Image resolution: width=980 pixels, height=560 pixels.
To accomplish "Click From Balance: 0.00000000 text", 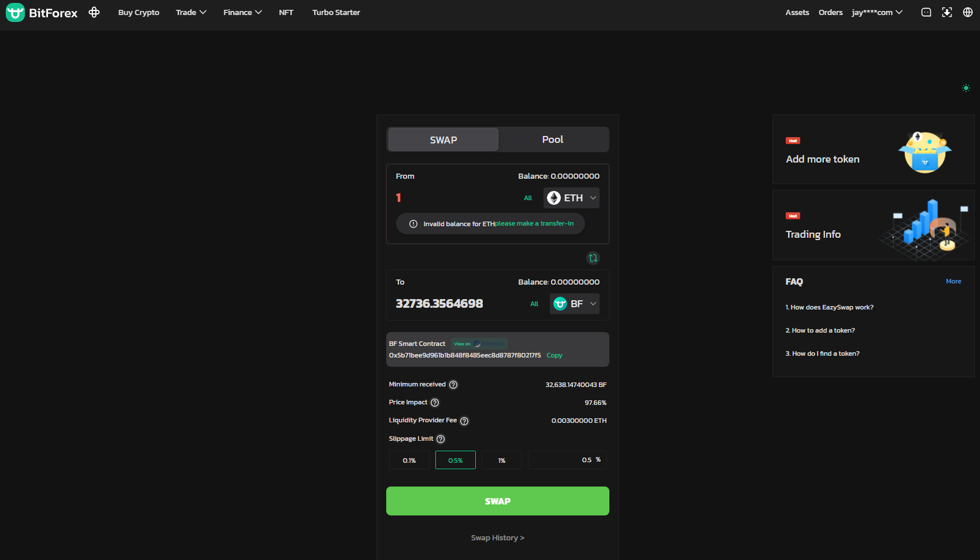I will pyautogui.click(x=559, y=176).
